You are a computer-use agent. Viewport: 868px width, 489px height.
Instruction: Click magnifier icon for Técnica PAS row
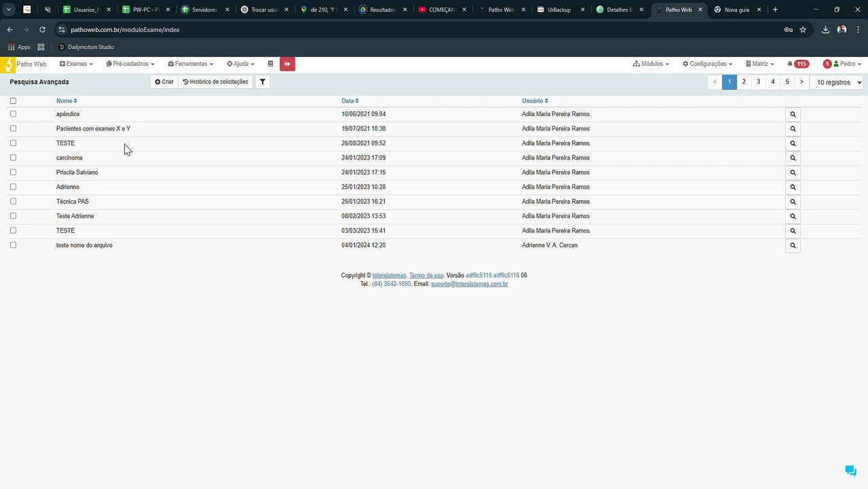[x=792, y=202]
